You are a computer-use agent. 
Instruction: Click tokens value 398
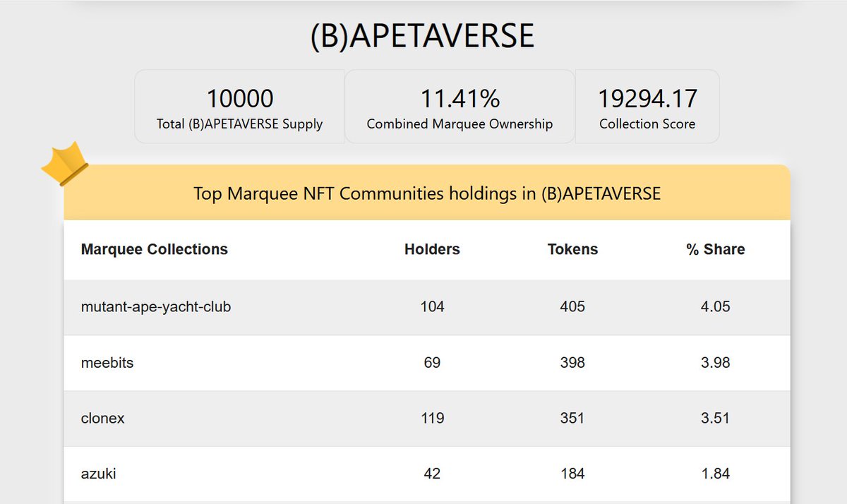[x=572, y=363]
